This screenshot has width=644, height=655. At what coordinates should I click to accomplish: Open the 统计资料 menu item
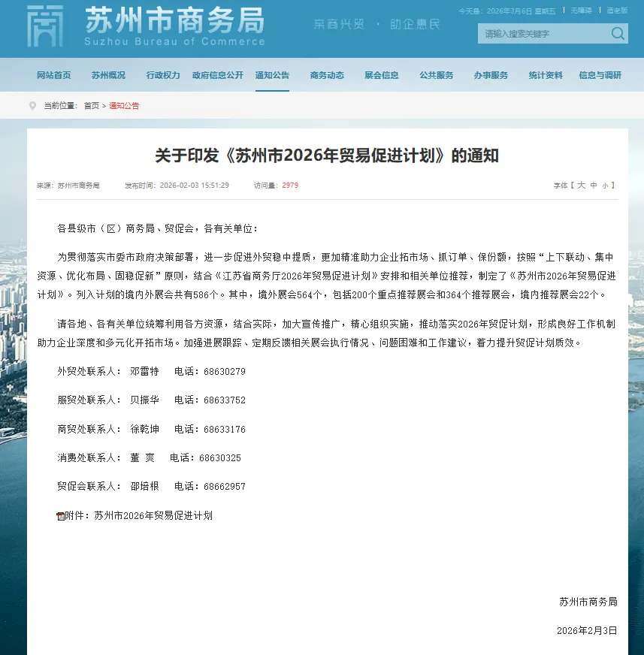[546, 75]
